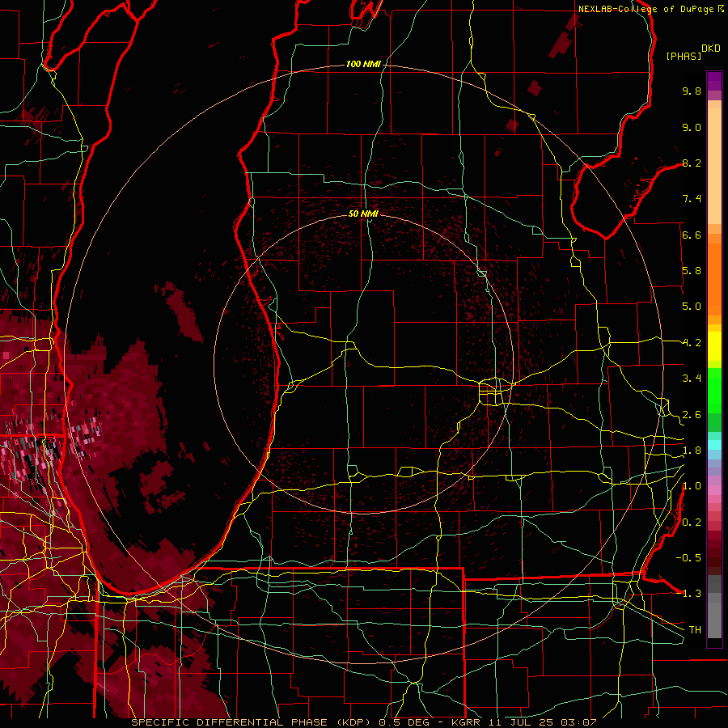The image size is (728, 728).
Task: Click the -0.5 legend value
Action: click(x=688, y=558)
